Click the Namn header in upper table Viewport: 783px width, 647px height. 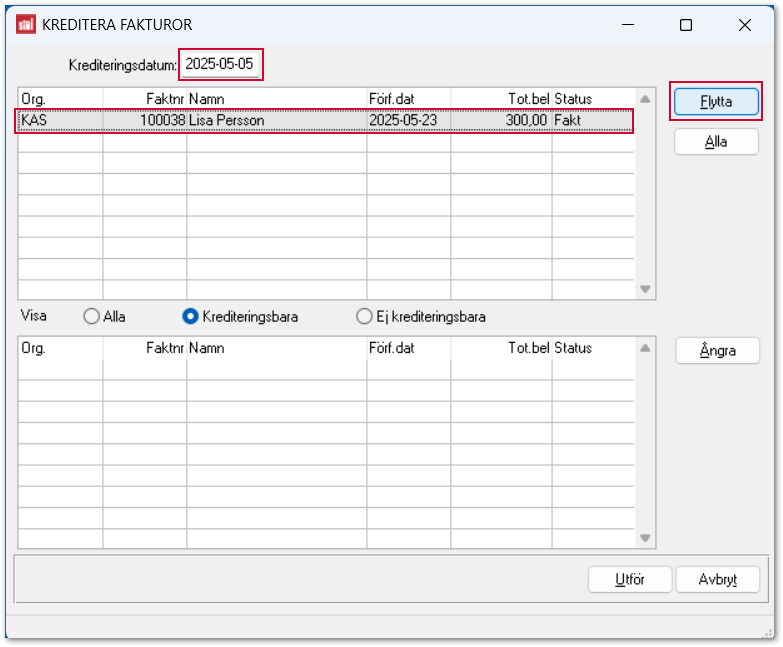(x=277, y=99)
